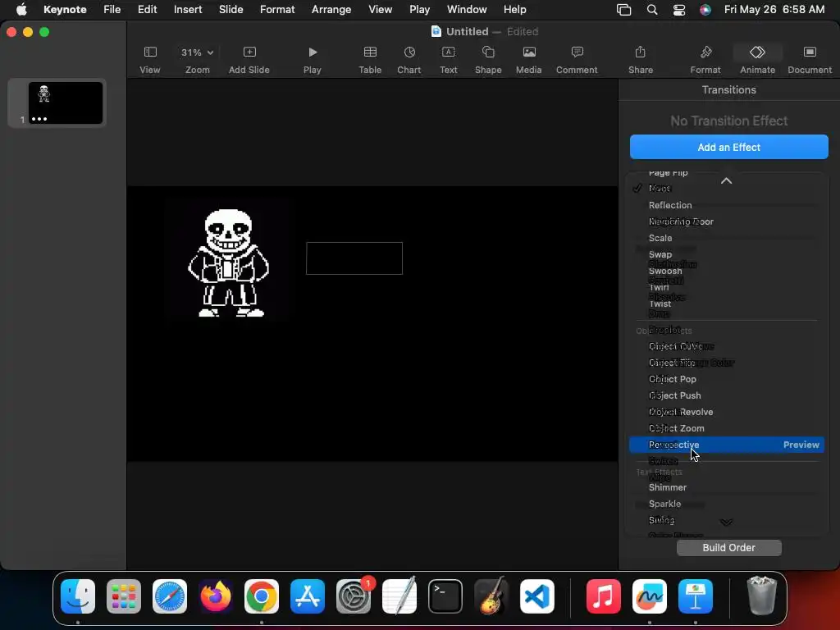Open Spotlight search in menu bar
Screen dimensions: 840x630
coord(652,10)
